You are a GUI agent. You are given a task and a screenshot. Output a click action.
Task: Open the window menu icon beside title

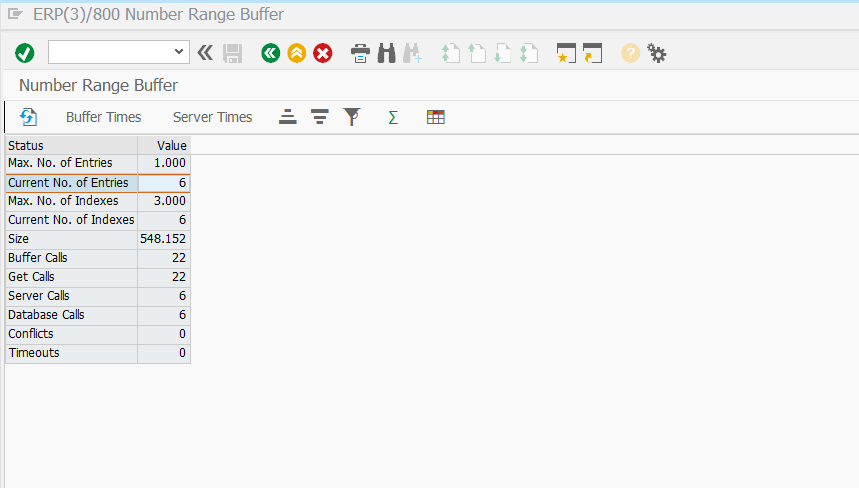[15, 14]
